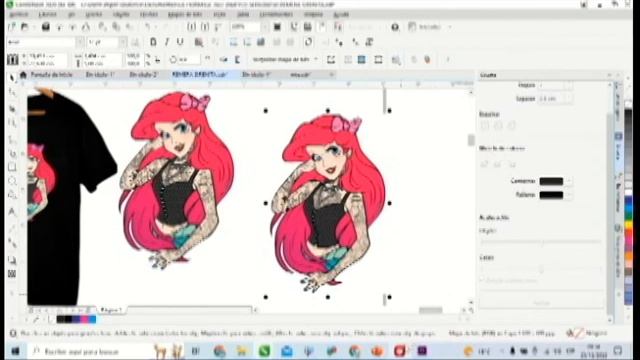Open the green app icon in the taskbar
This screenshot has height=360, width=640.
tap(264, 351)
